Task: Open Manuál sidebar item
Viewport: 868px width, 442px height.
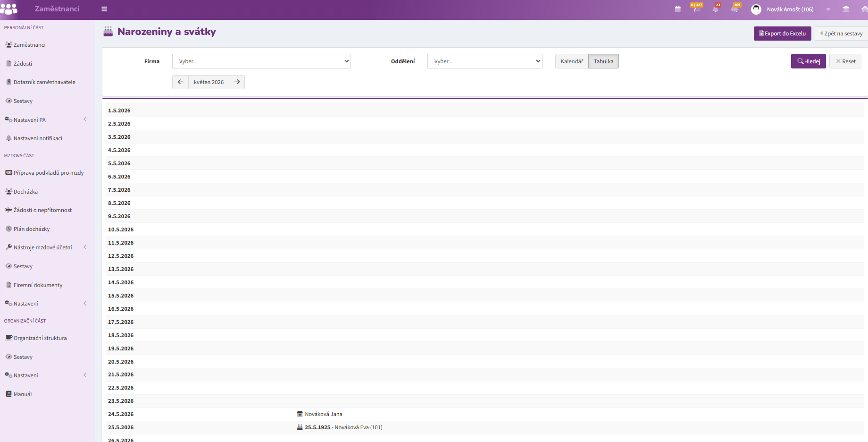Action: click(x=23, y=394)
